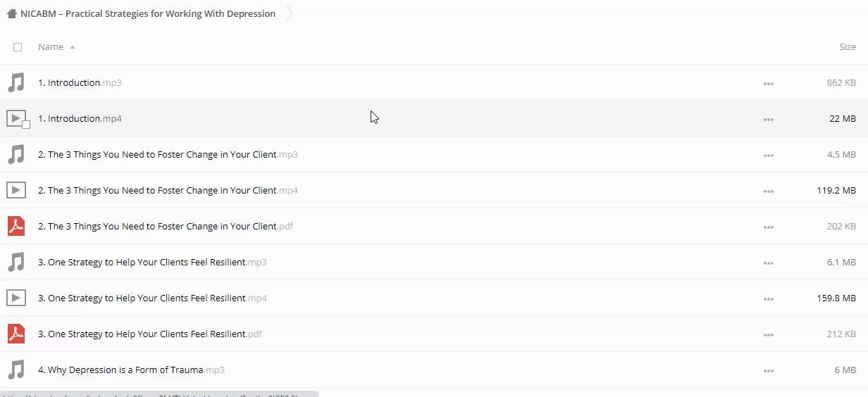Open NICABM Practical Strategies breadcrumb folder link
This screenshot has width=868, height=397.
148,13
